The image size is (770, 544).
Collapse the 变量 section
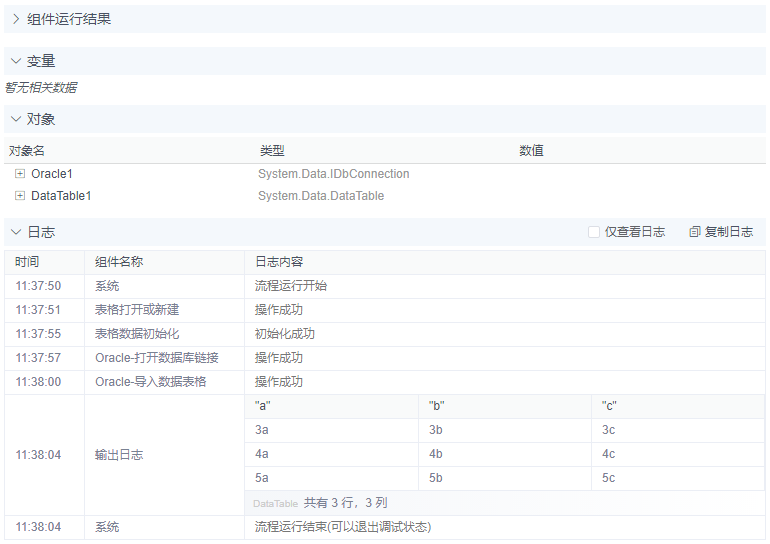pyautogui.click(x=16, y=61)
